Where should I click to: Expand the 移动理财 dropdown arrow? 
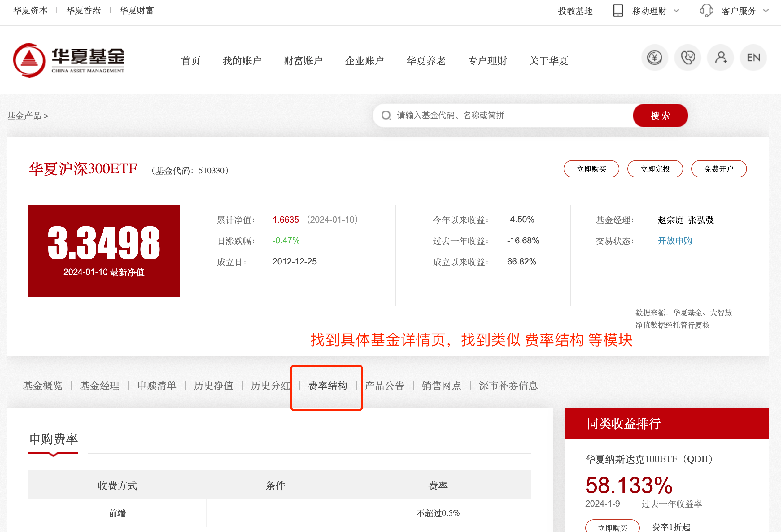[x=677, y=11]
